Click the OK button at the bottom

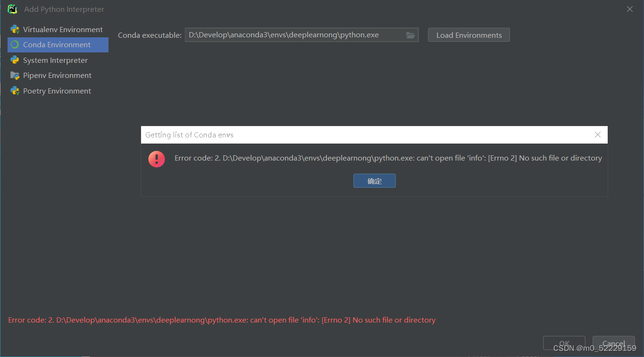click(564, 343)
